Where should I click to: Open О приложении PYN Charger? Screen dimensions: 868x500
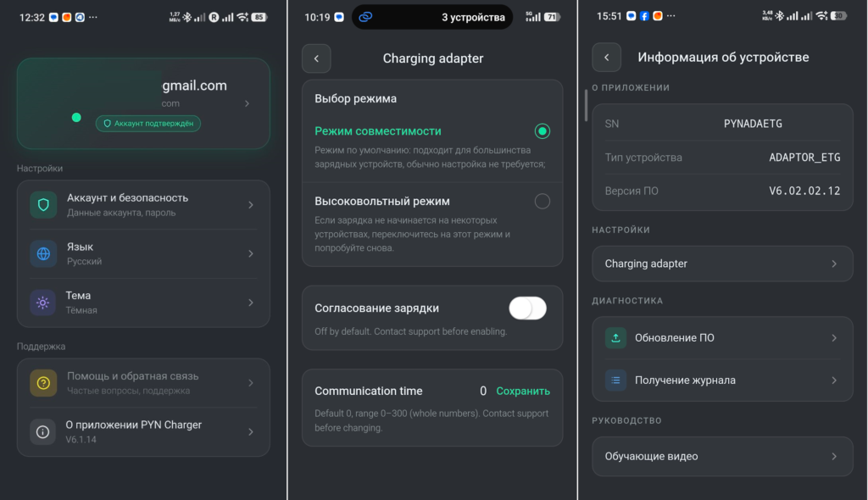tap(143, 432)
